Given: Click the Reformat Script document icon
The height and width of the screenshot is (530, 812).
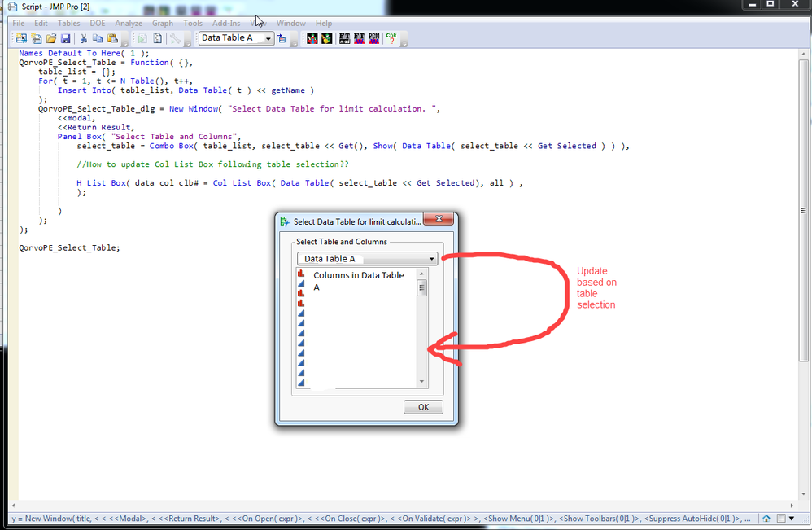Looking at the screenshot, I should 157,38.
